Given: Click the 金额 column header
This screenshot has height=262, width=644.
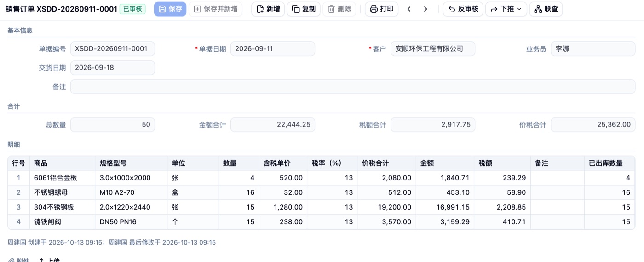Looking at the screenshot, I should (x=445, y=163).
